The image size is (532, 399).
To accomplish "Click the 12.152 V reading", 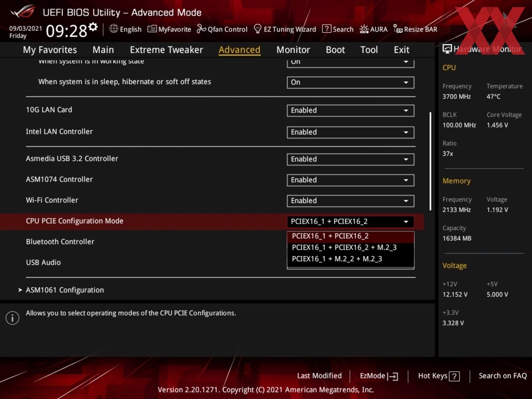I will click(455, 295).
